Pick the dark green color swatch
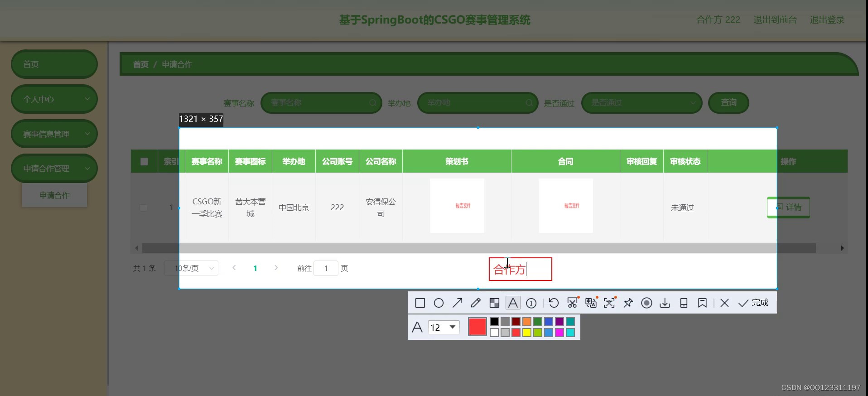 (538, 321)
